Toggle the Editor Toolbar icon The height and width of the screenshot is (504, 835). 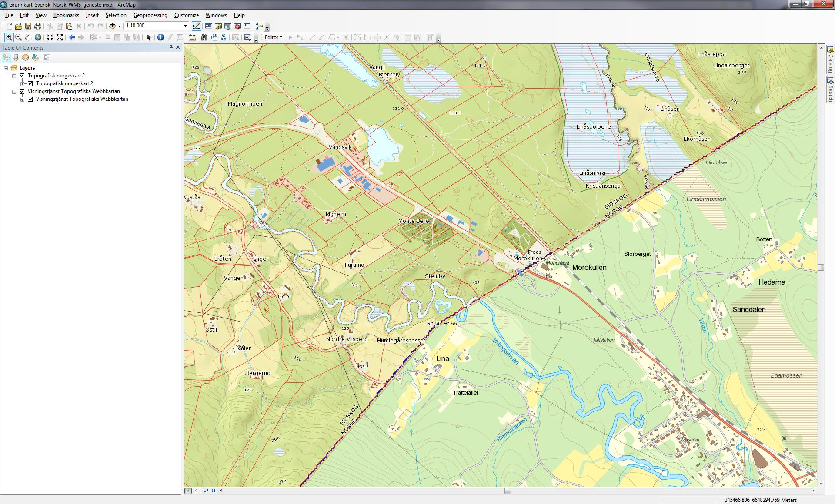pyautogui.click(x=197, y=26)
